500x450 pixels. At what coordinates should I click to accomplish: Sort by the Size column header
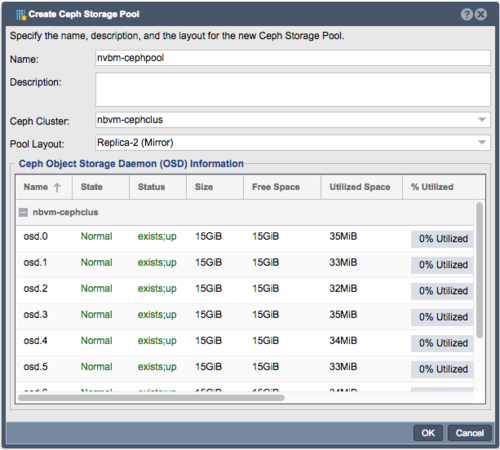pyautogui.click(x=215, y=187)
